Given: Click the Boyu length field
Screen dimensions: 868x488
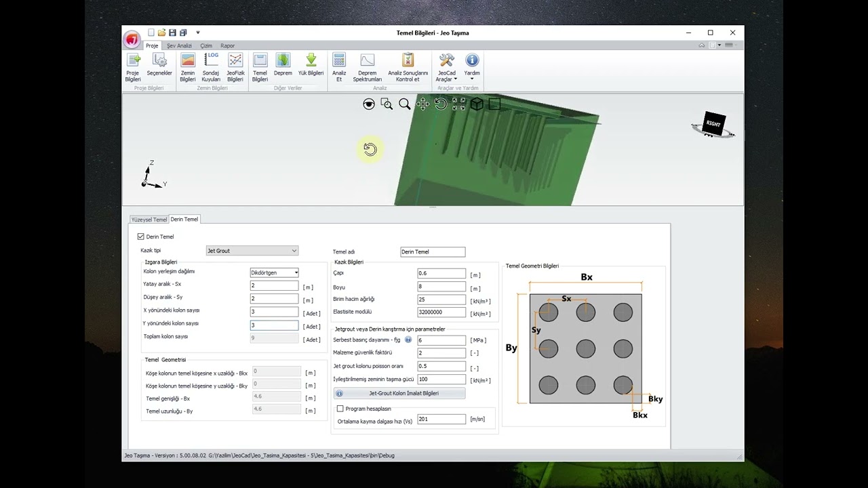Looking at the screenshot, I should click(441, 287).
